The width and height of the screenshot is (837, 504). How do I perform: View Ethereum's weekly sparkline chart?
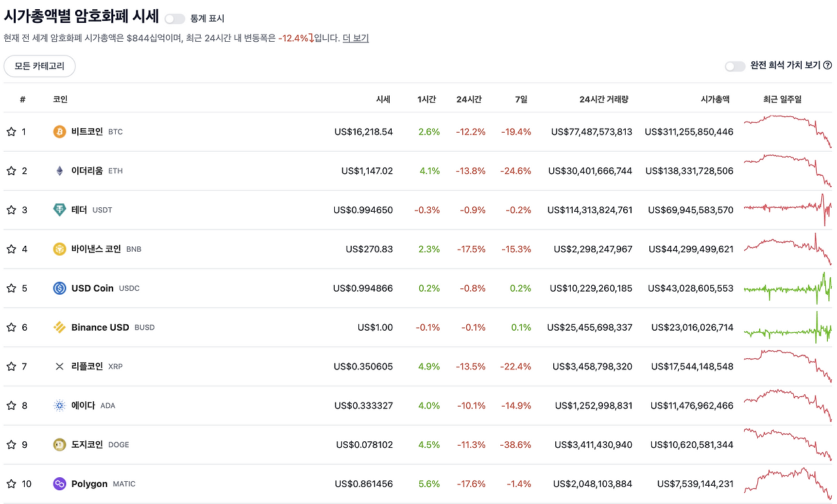(787, 170)
